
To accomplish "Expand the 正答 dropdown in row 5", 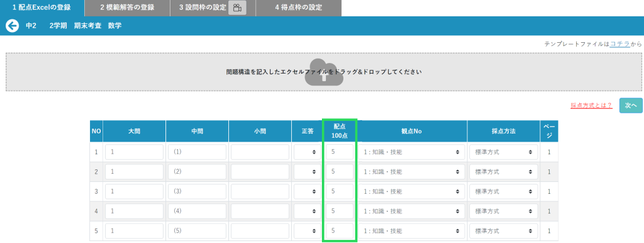I will [x=307, y=231].
